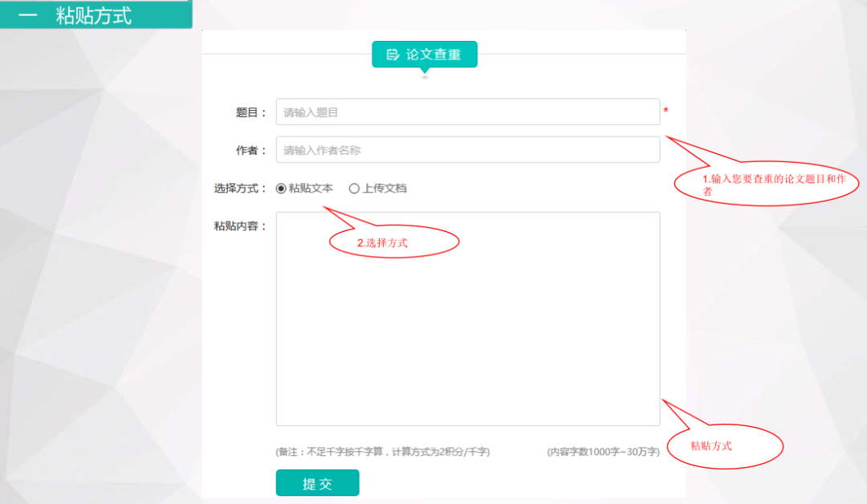Click the 粘贴内容： label
Screen dimensions: 867x504
pos(240,226)
